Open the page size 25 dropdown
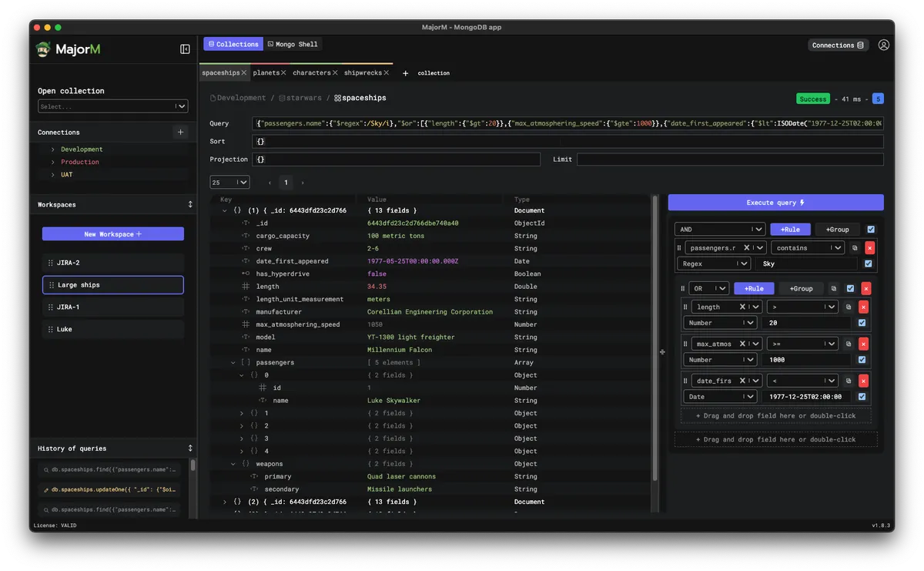Screen dimensions: 924x571 click(229, 183)
